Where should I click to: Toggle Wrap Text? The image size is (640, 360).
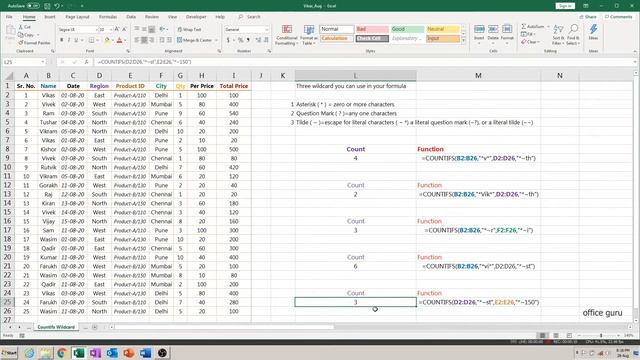click(189, 29)
